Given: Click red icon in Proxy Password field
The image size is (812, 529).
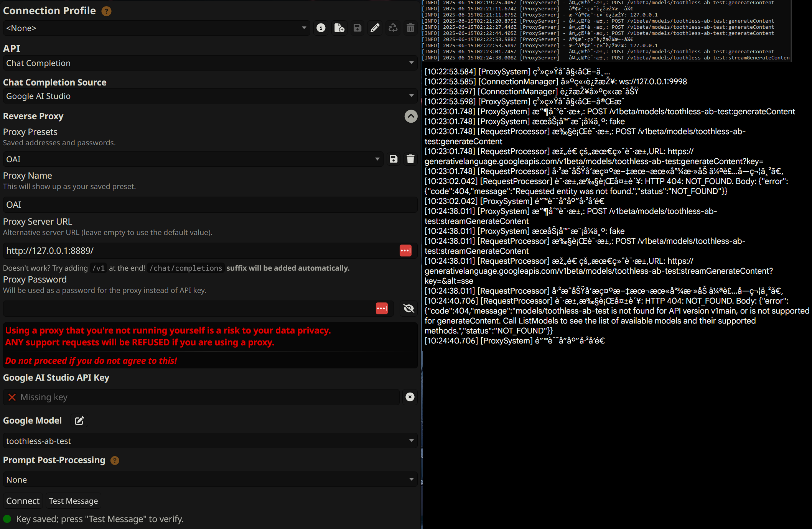Looking at the screenshot, I should (382, 309).
